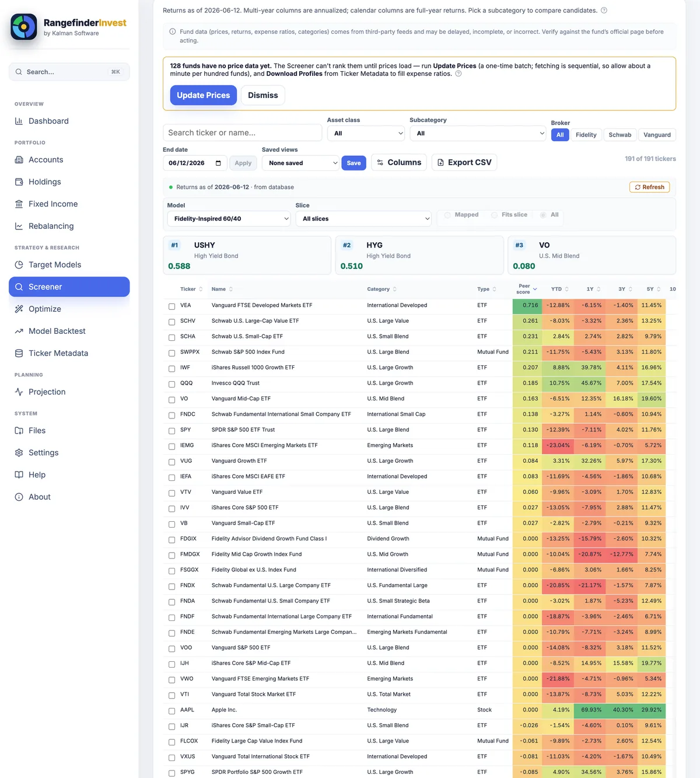Image resolution: width=700 pixels, height=778 pixels.
Task: Select the Fits slice radio option
Action: [x=495, y=215]
